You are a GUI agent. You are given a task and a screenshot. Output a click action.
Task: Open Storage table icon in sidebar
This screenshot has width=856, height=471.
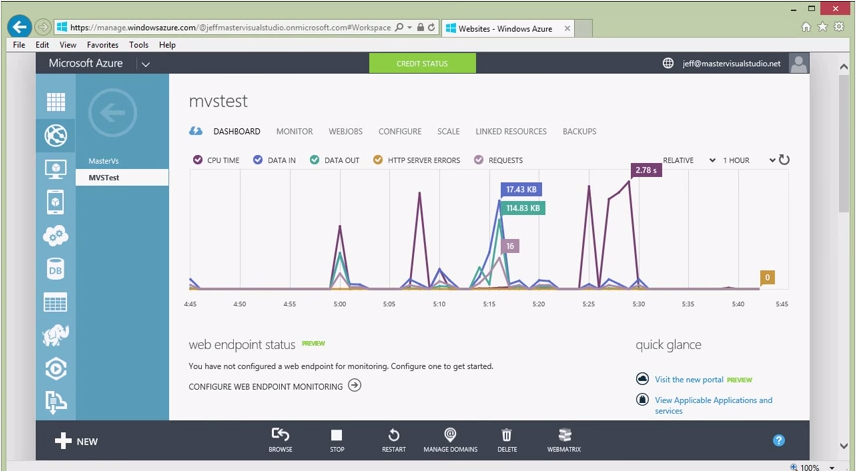click(56, 302)
